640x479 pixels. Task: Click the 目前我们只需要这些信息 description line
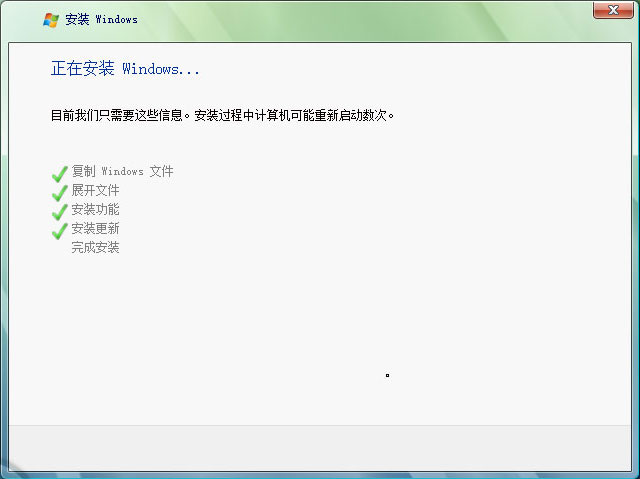[222, 115]
